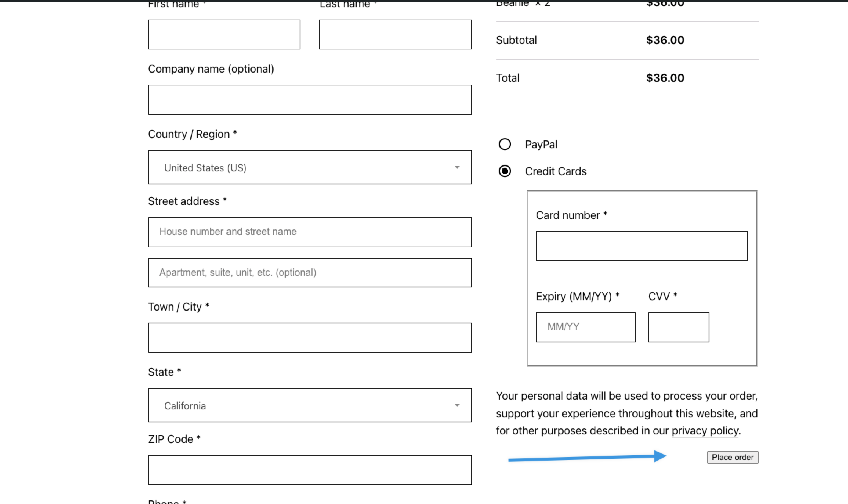Open the State dropdown showing California

[310, 405]
